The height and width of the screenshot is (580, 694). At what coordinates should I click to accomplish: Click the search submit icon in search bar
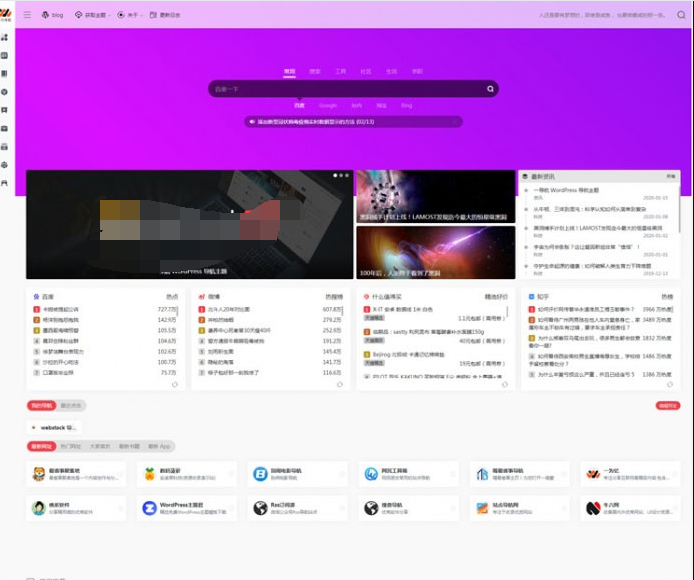click(x=490, y=89)
